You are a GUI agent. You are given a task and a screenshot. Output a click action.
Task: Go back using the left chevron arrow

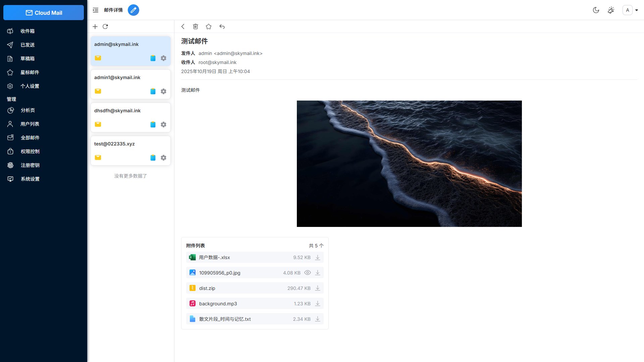[183, 26]
